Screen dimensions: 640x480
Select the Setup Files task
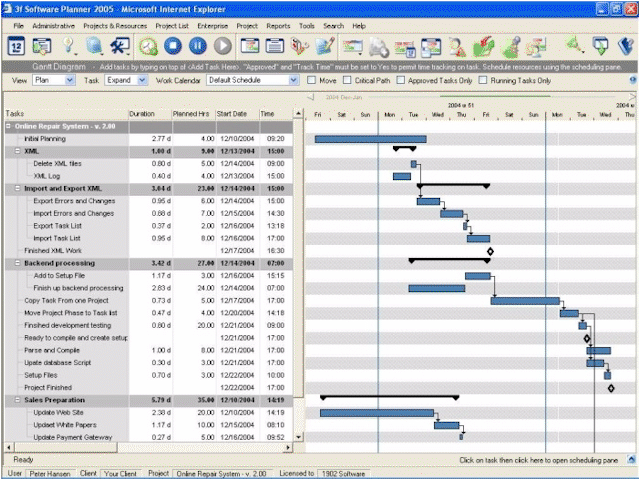pyautogui.click(x=149, y=375)
